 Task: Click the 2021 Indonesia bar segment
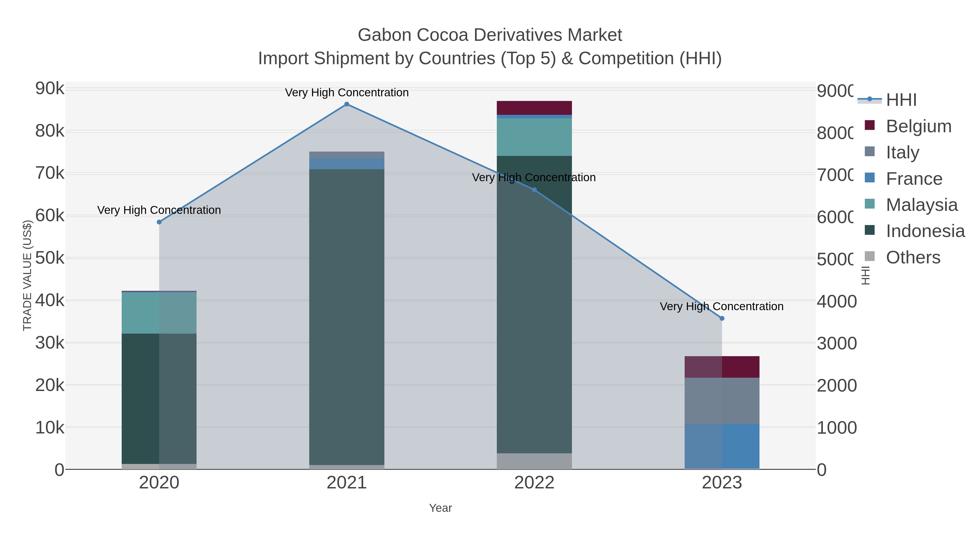(347, 317)
